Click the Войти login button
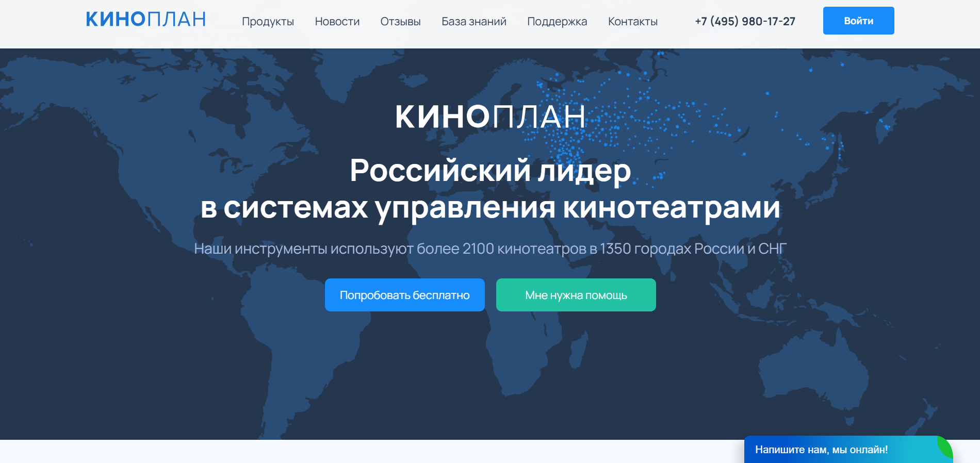980x463 pixels. pos(859,21)
